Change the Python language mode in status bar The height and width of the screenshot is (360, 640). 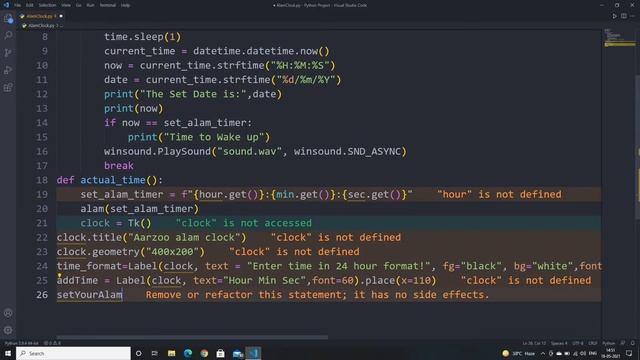coord(609,343)
